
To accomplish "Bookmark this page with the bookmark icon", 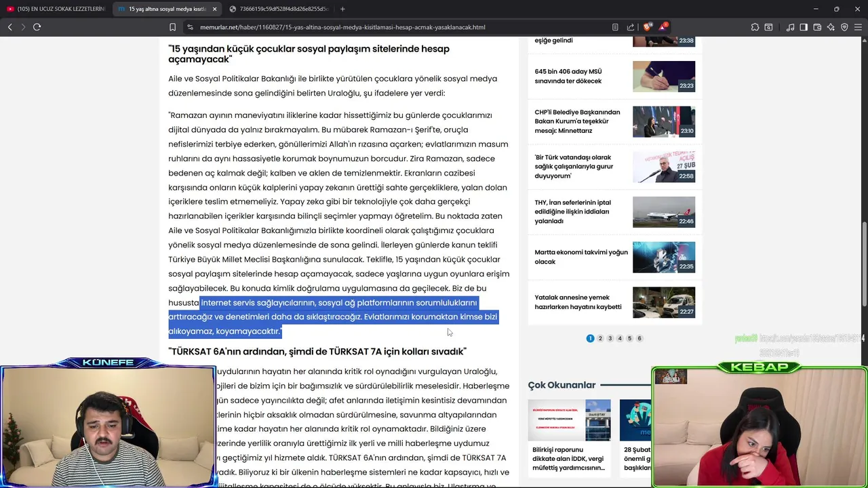I will [x=172, y=27].
